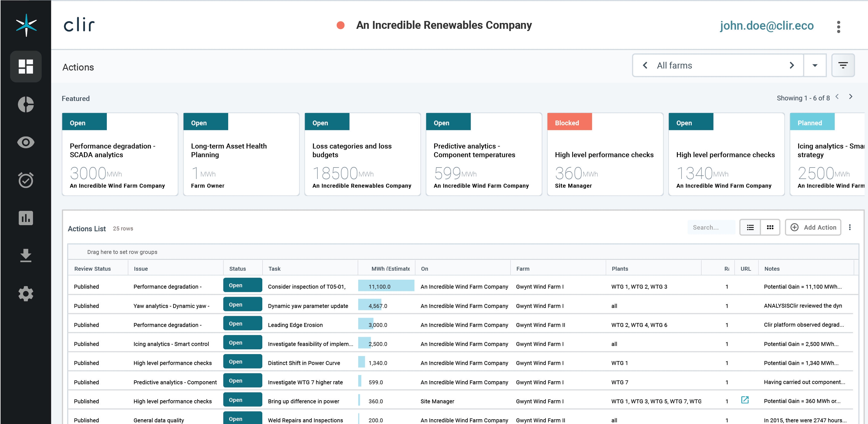Click the orange status dot by company name

341,25
